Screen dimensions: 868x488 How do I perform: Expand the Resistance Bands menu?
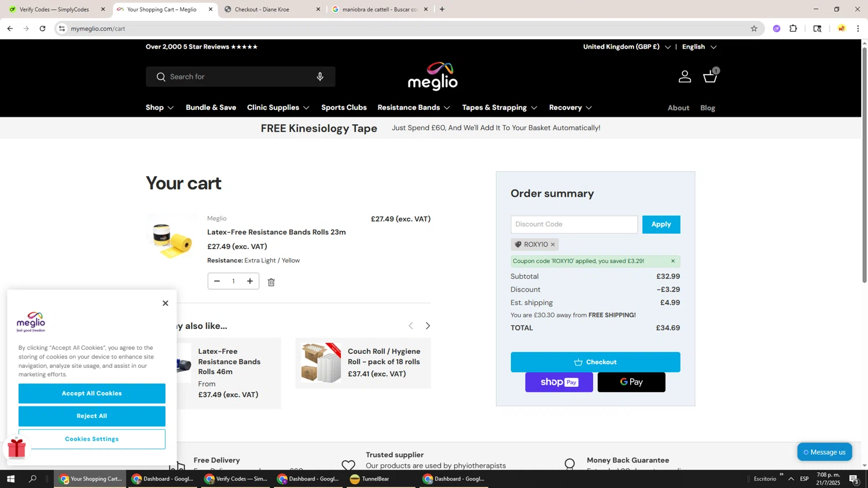tap(414, 108)
